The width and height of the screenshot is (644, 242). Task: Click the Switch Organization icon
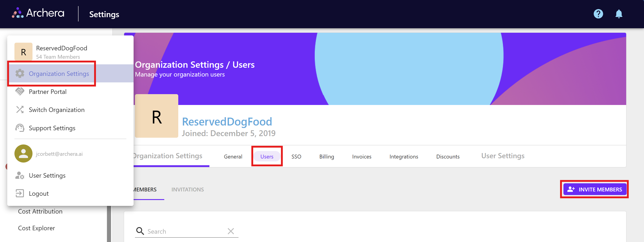[x=20, y=109]
